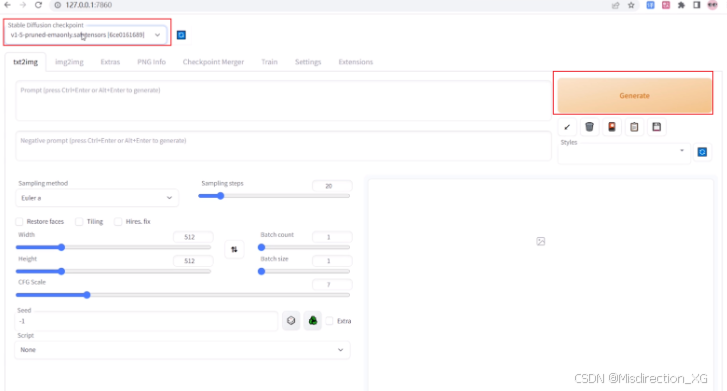This screenshot has width=727, height=391.
Task: Focus the Prompt text box
Action: coord(283,101)
